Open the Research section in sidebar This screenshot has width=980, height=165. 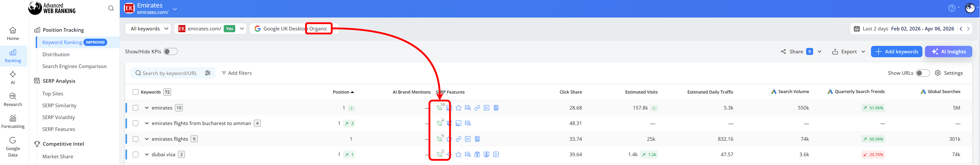pos(13,100)
